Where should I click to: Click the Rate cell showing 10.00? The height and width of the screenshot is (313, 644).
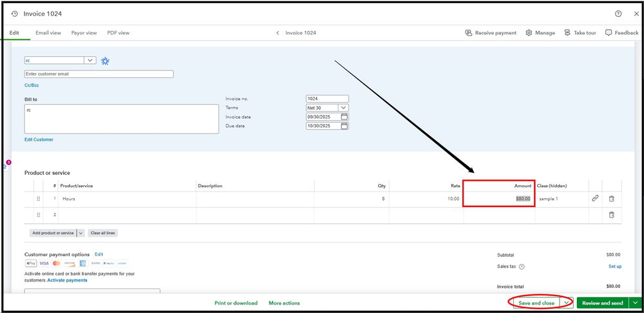426,199
